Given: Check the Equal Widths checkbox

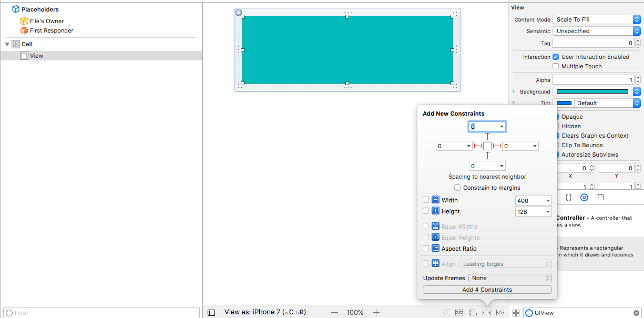Looking at the screenshot, I should (426, 227).
